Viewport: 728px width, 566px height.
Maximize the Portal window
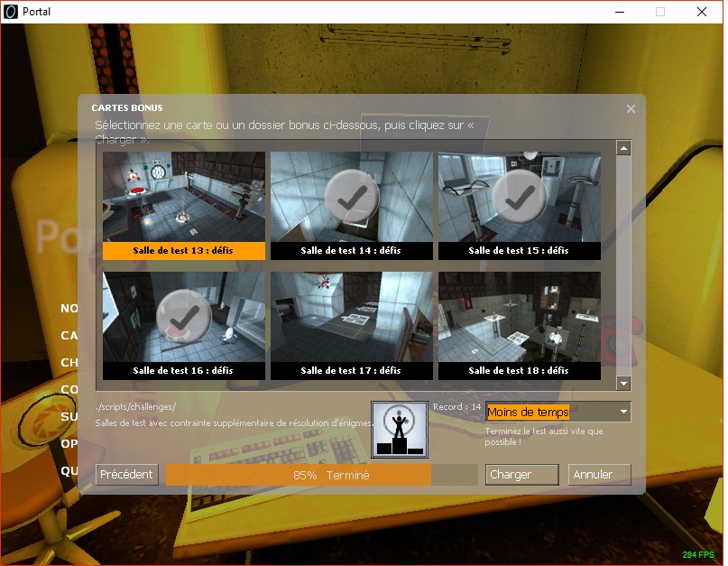660,12
